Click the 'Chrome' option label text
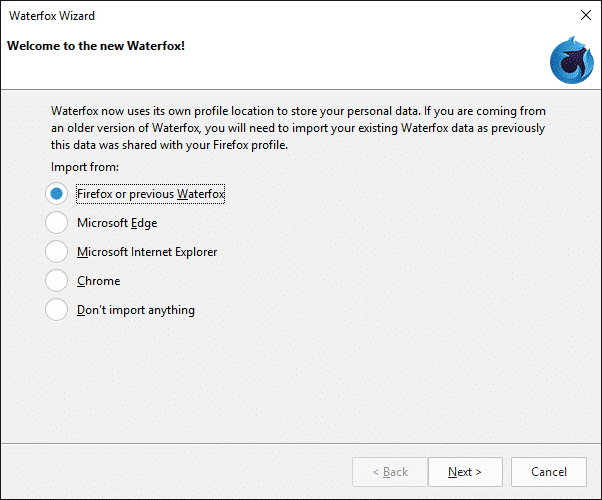602x500 pixels. pyautogui.click(x=98, y=281)
